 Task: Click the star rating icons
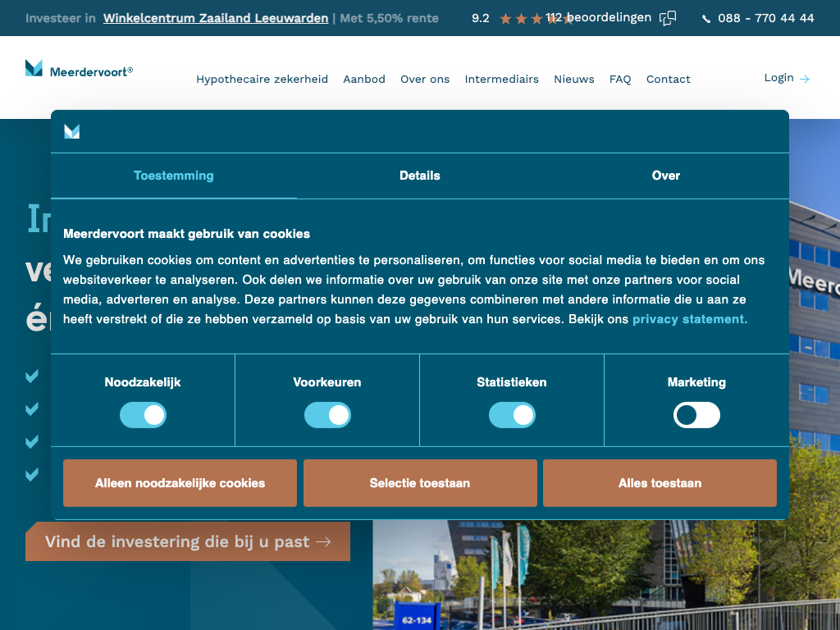[536, 19]
